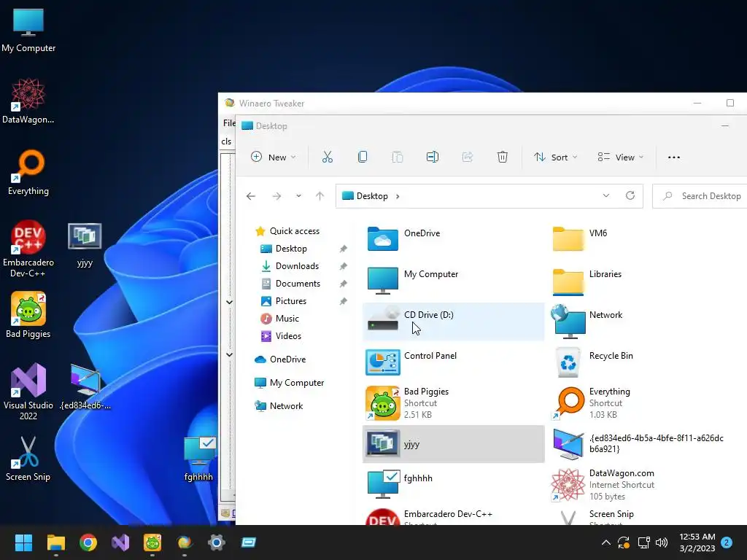Open Settings gear from the taskbar
The height and width of the screenshot is (560, 747).
coord(216,542)
